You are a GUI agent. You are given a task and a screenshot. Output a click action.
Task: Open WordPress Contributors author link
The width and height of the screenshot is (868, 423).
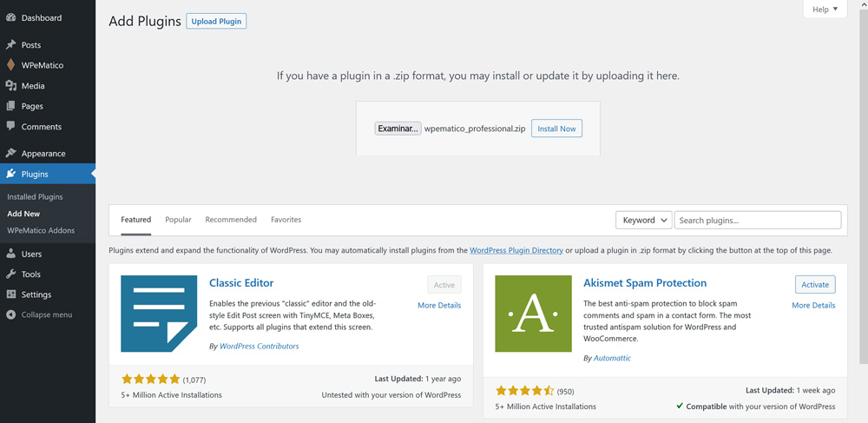click(259, 346)
